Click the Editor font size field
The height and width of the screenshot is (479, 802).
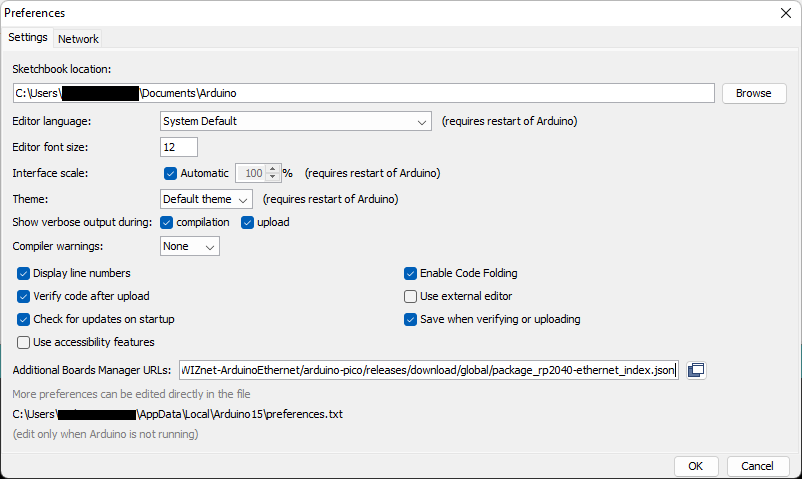tap(179, 147)
